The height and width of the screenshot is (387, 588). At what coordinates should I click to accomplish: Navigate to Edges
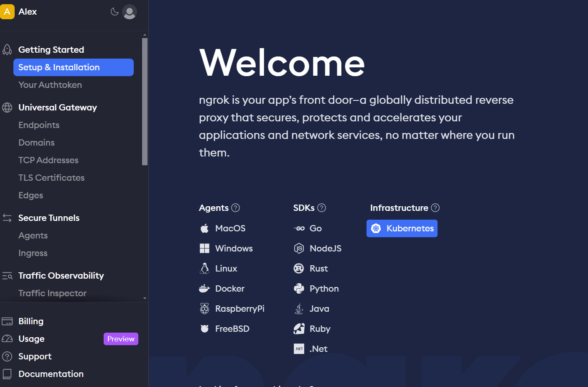(31, 195)
